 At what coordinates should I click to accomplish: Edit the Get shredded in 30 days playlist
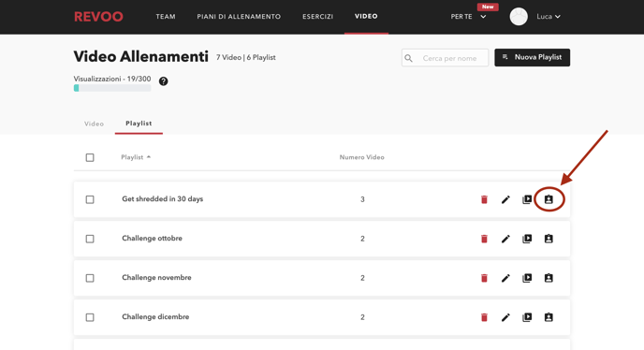coord(505,199)
